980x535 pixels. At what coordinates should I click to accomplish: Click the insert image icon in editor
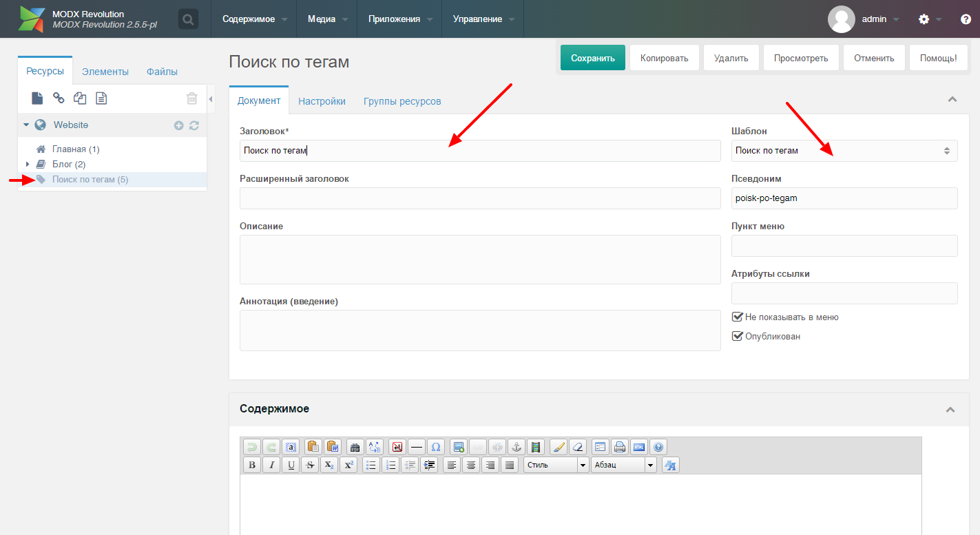(x=459, y=447)
